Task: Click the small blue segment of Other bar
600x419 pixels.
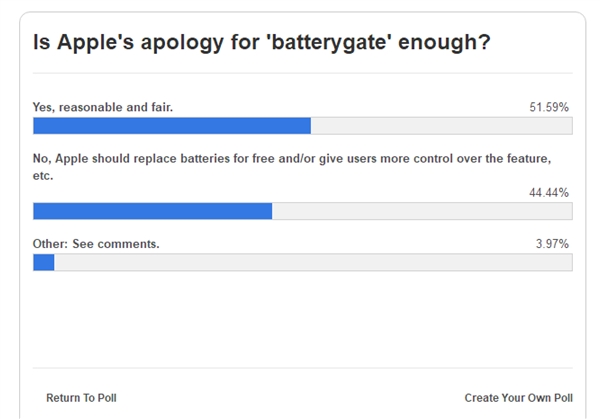Action: (x=43, y=262)
